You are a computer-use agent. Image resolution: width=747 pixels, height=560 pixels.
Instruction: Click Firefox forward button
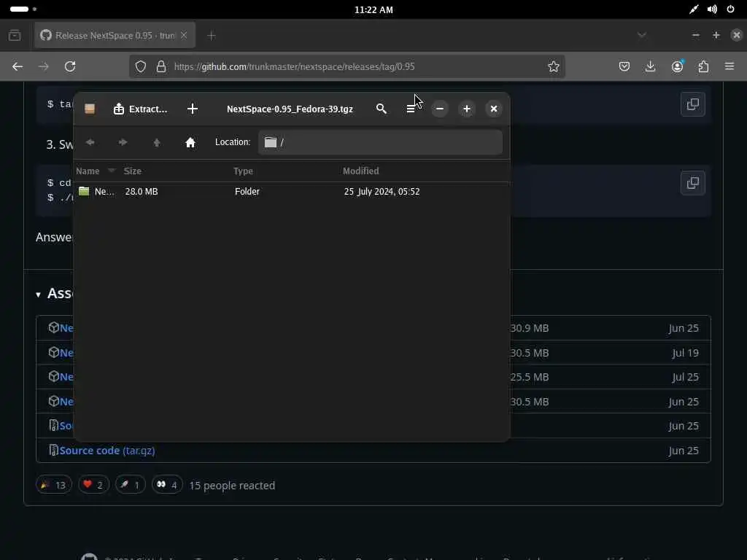(x=43, y=66)
